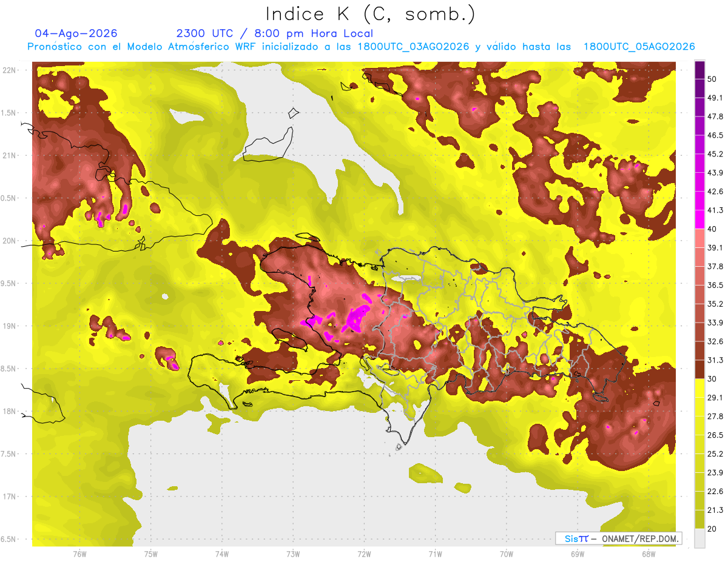728x562 pixels.
Task: Click the colorbar value "40"
Action: (x=712, y=229)
